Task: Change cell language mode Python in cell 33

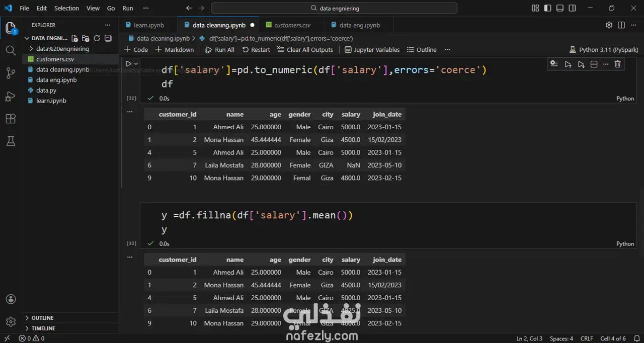Action: (x=625, y=244)
